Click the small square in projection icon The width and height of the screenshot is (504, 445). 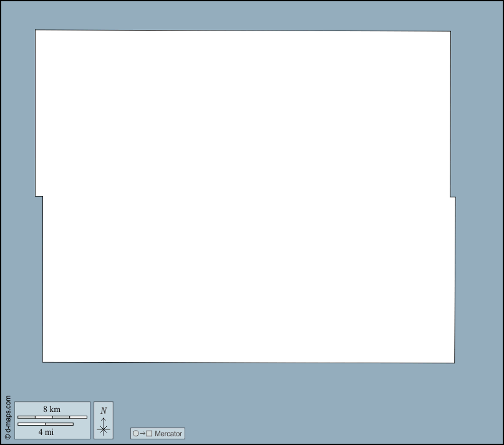[149, 433]
